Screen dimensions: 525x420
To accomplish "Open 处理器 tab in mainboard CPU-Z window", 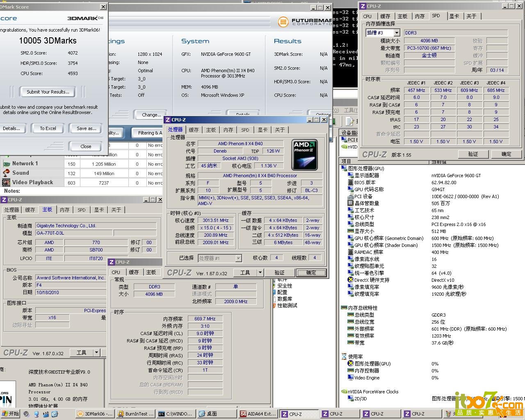I will (x=11, y=210).
